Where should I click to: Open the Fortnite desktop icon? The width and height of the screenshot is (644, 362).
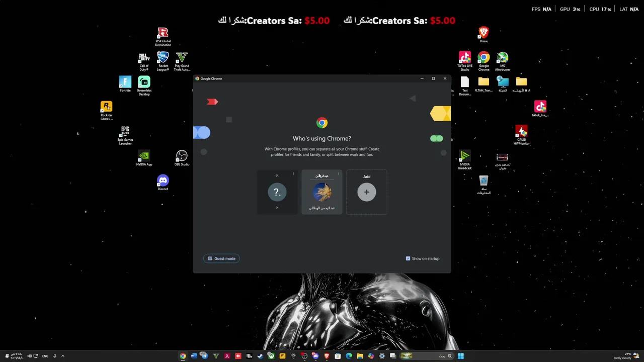[x=125, y=84]
